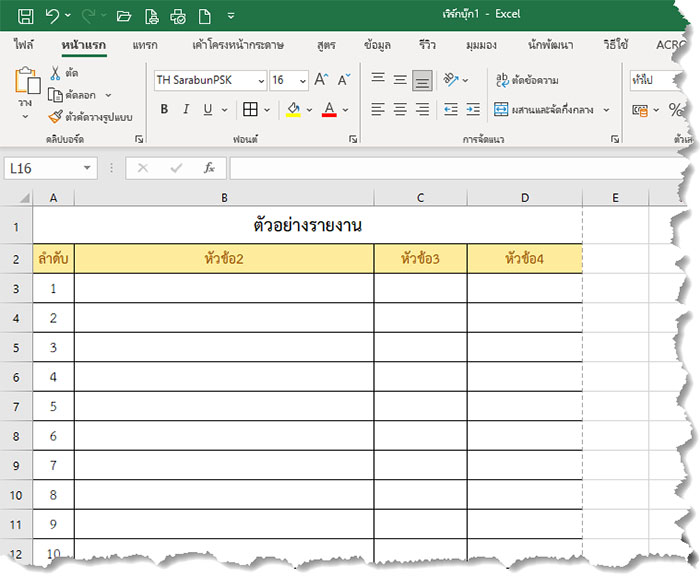Apply the yellow fill color swatch
The width and height of the screenshot is (700, 576).
point(293,110)
